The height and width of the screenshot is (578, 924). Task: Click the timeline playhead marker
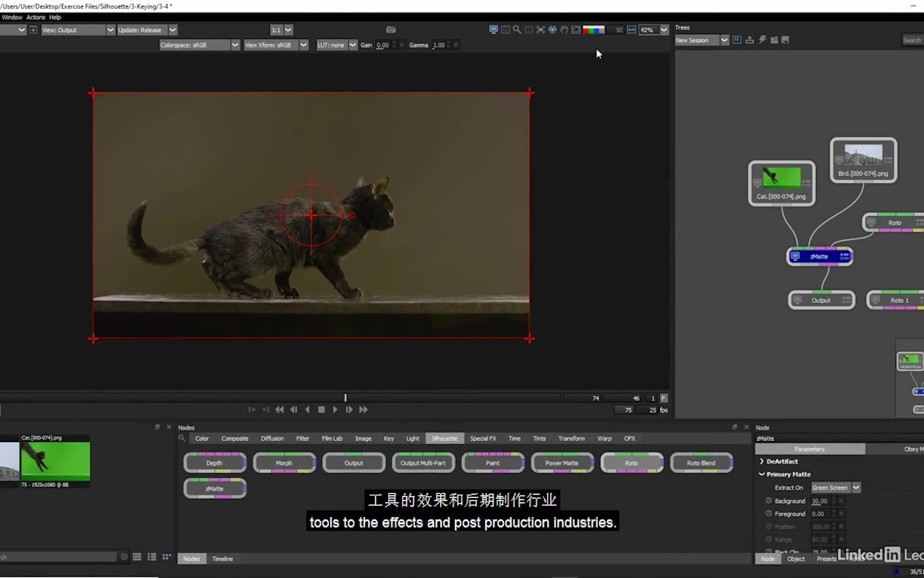(345, 398)
